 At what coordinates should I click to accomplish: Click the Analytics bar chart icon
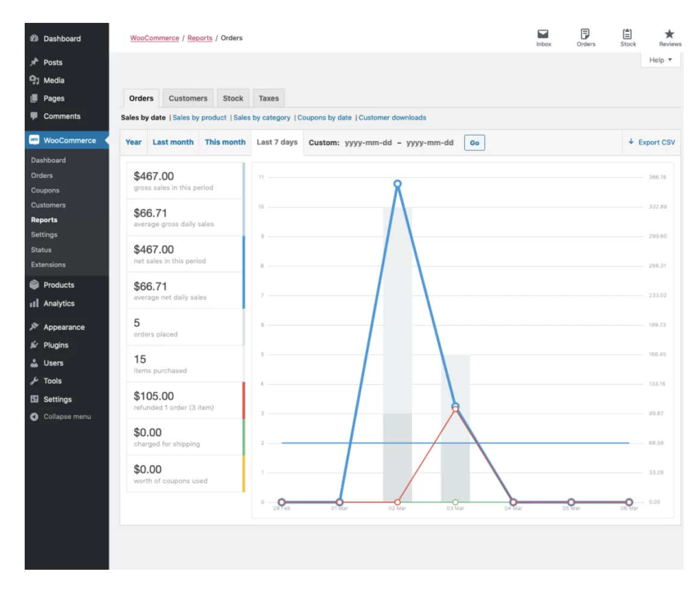(x=34, y=304)
